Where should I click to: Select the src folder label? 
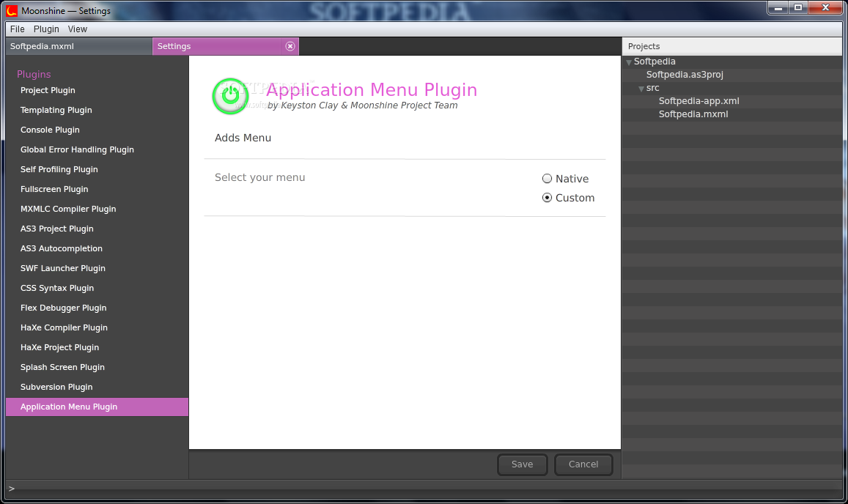click(653, 88)
